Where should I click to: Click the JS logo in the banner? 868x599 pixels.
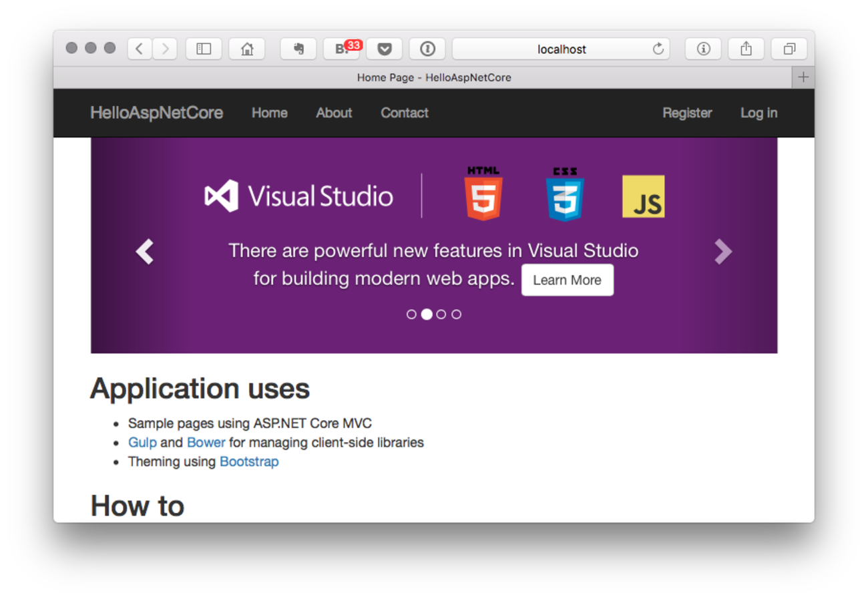[644, 196]
